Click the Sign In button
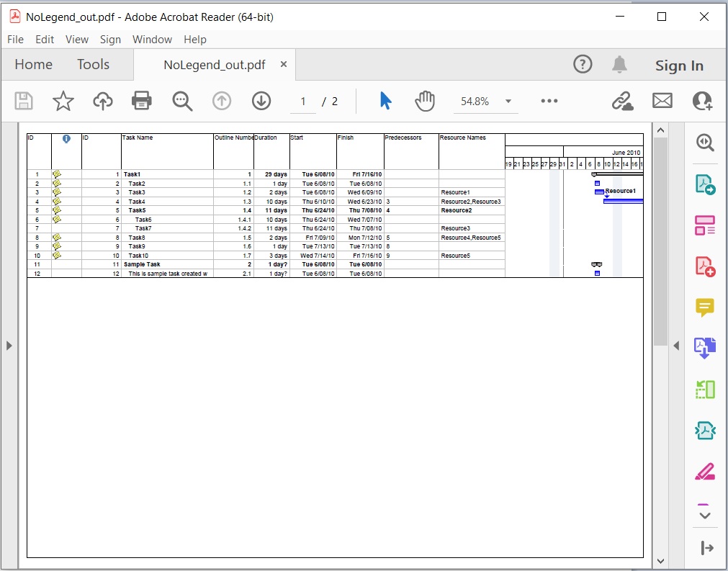The width and height of the screenshot is (728, 571). pyautogui.click(x=679, y=65)
